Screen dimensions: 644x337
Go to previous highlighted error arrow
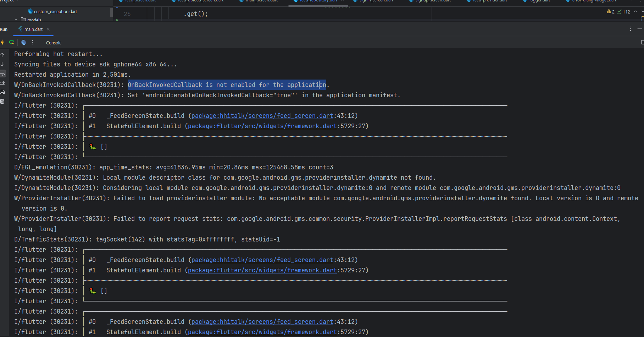pyautogui.click(x=635, y=12)
